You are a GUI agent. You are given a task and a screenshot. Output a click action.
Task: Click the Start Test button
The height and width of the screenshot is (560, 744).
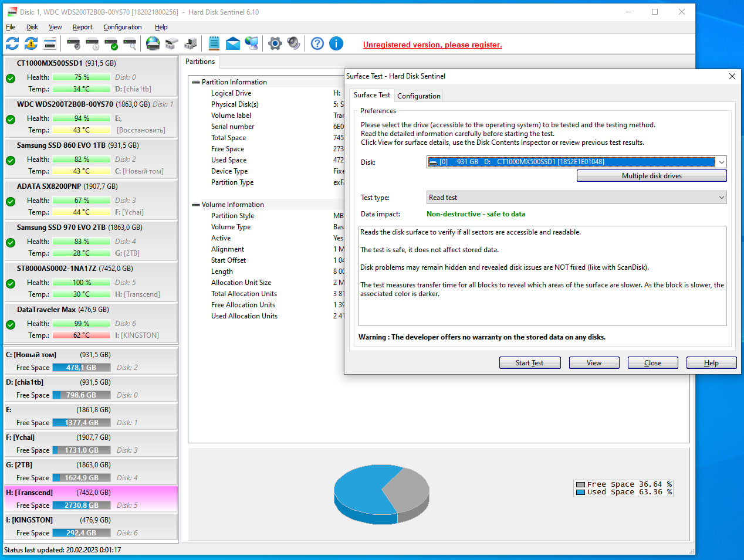click(530, 363)
